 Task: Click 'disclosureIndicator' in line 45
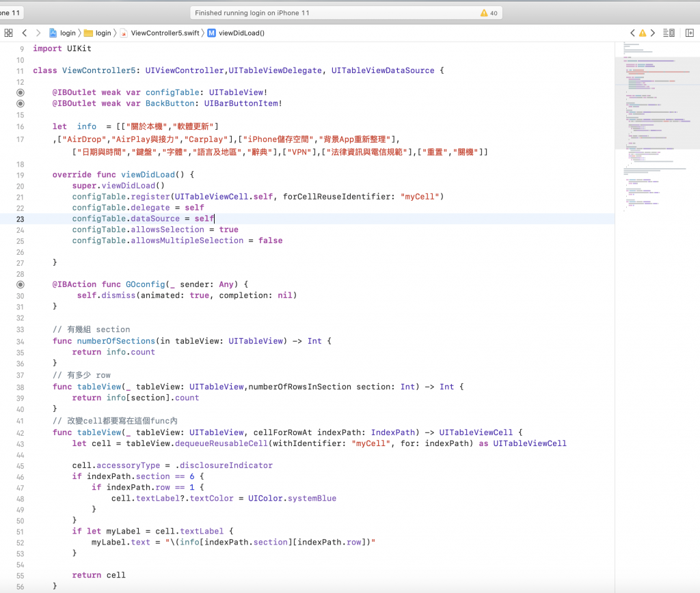pos(226,465)
